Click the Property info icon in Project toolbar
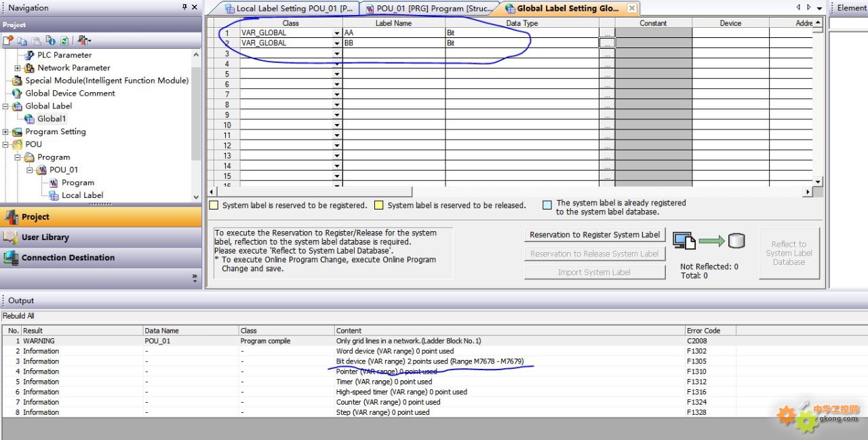The height and width of the screenshot is (440, 868). pyautogui.click(x=50, y=41)
